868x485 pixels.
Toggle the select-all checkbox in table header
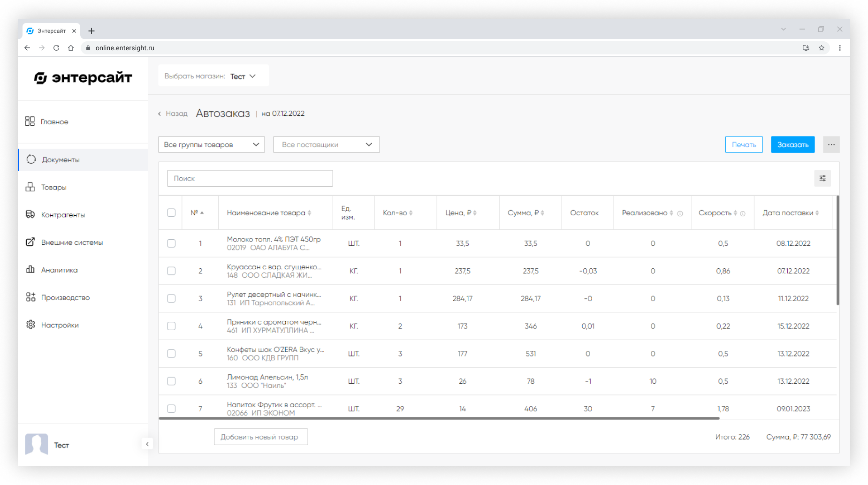point(171,212)
